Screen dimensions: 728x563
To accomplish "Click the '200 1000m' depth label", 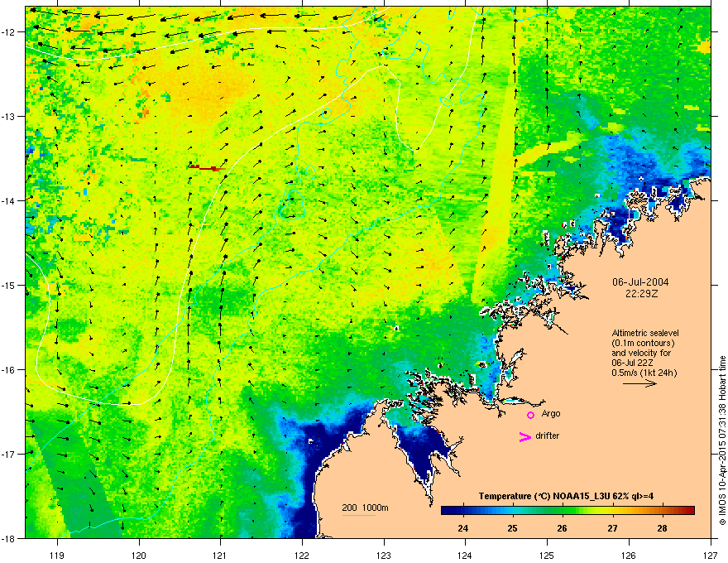I will (365, 508).
